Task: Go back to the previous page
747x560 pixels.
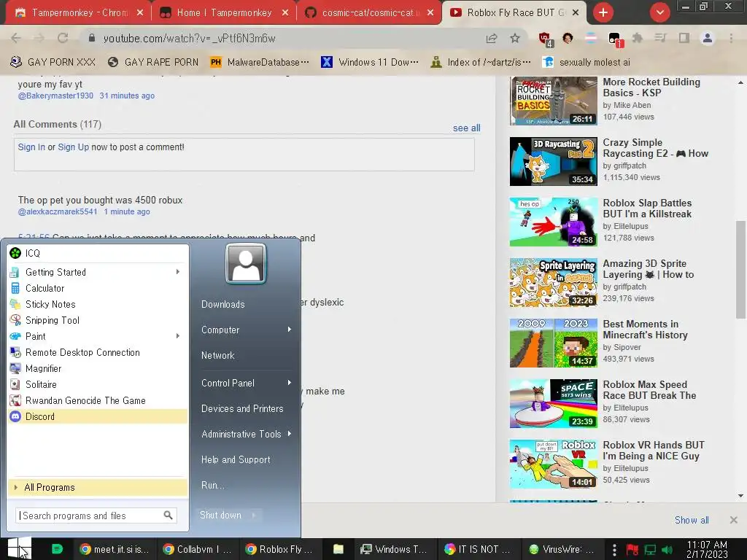Action: click(16, 38)
